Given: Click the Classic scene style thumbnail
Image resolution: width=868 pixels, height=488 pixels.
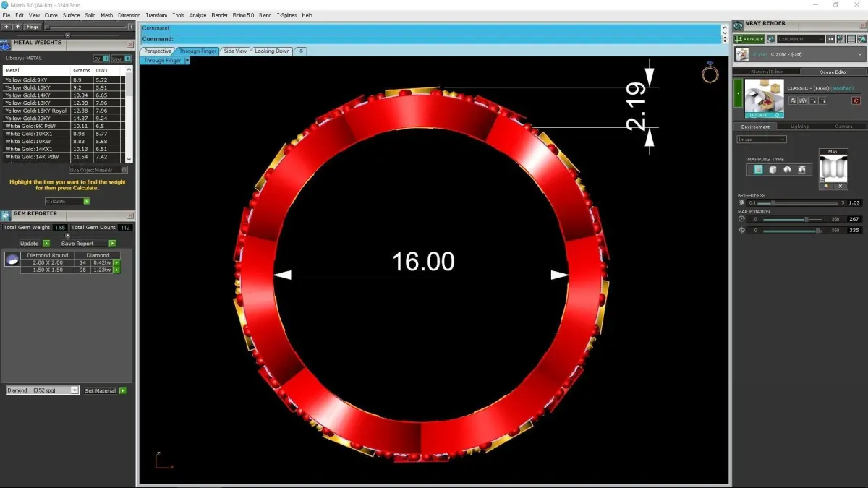Looking at the screenshot, I should pos(764,95).
